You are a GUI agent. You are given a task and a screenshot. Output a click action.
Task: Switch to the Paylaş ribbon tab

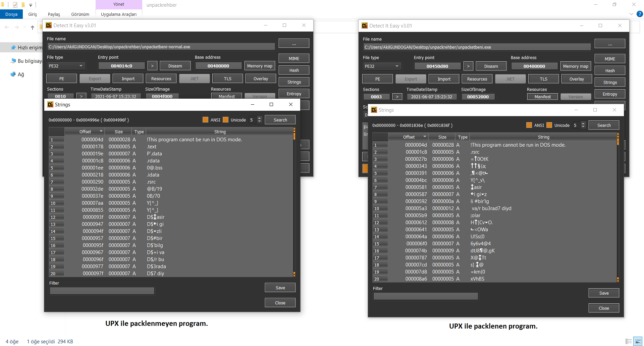54,14
